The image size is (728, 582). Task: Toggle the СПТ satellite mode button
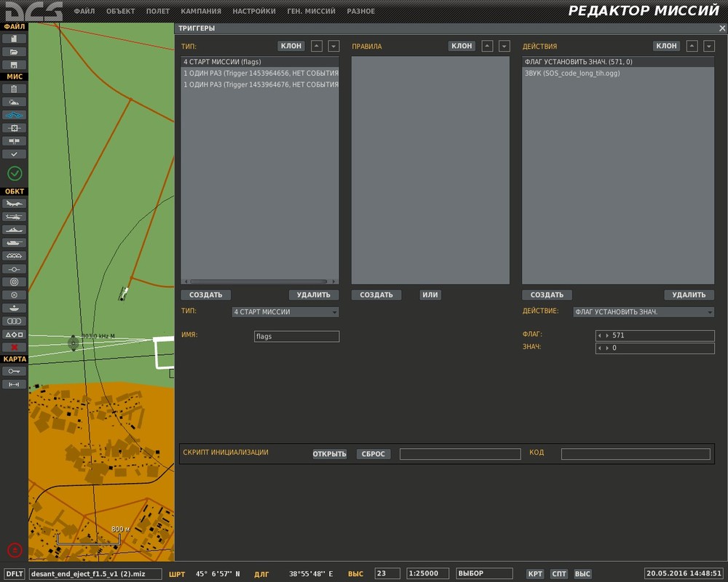point(559,574)
